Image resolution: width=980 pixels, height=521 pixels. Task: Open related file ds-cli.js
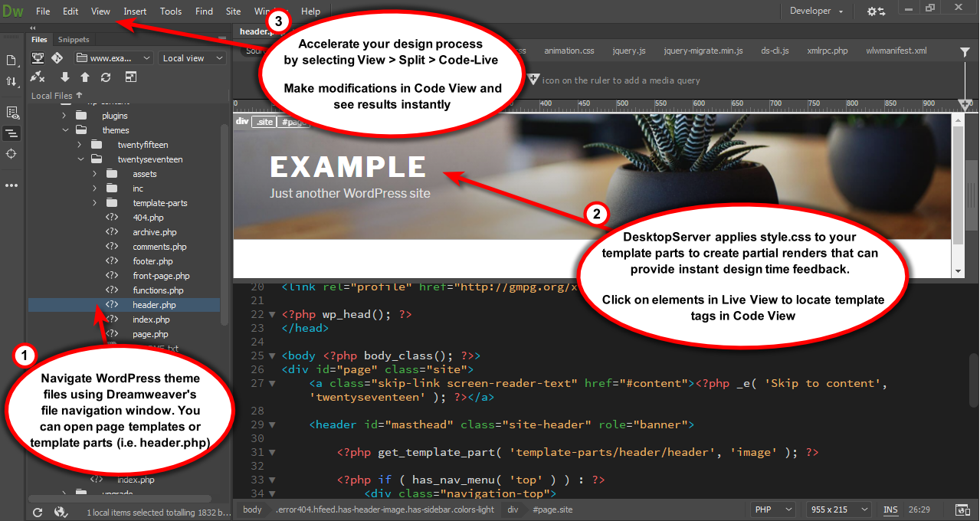[x=775, y=51]
